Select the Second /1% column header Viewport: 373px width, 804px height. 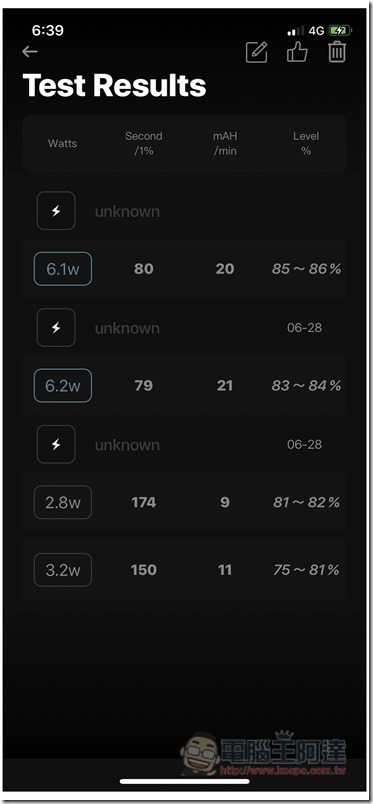tap(144, 144)
